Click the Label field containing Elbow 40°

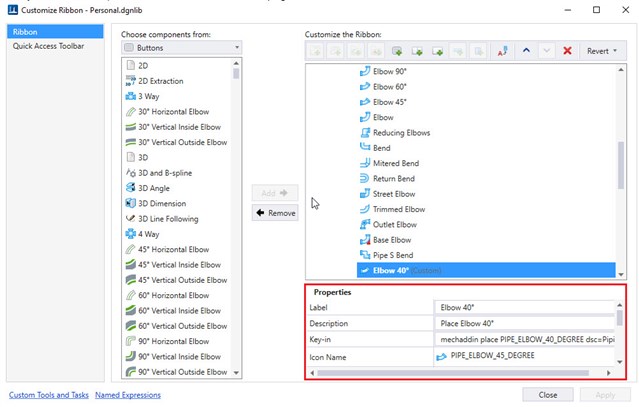tap(524, 308)
